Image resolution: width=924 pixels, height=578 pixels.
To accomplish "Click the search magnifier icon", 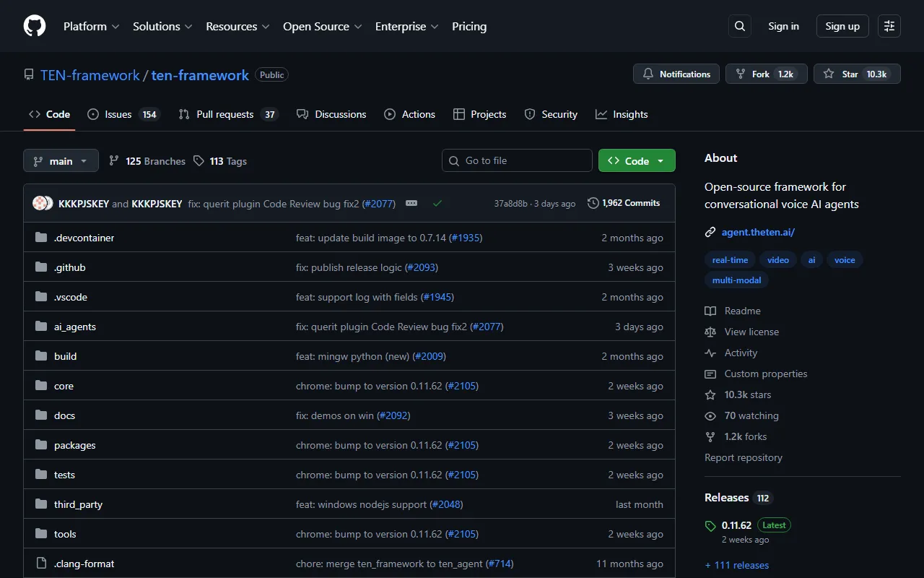I will [740, 26].
